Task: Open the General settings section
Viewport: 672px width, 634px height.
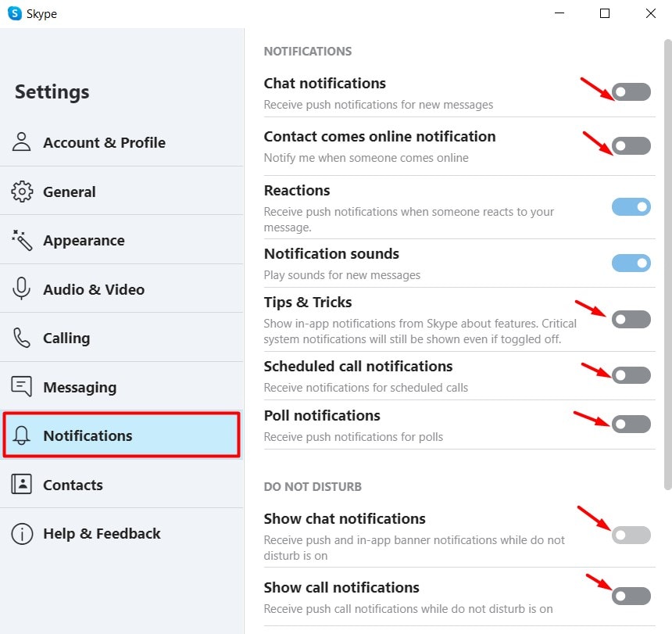Action: tap(122, 191)
